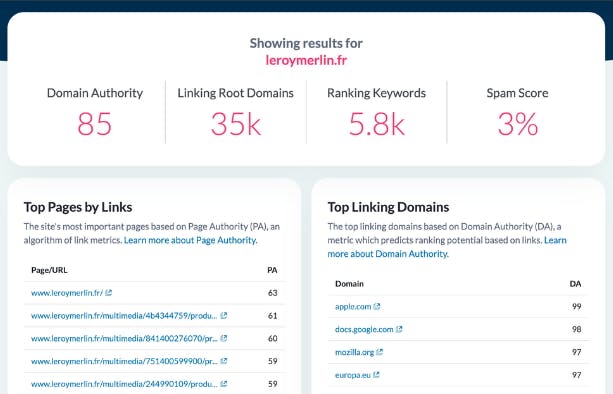Click the Linking Root Domains label
This screenshot has height=394, width=613.
(235, 93)
